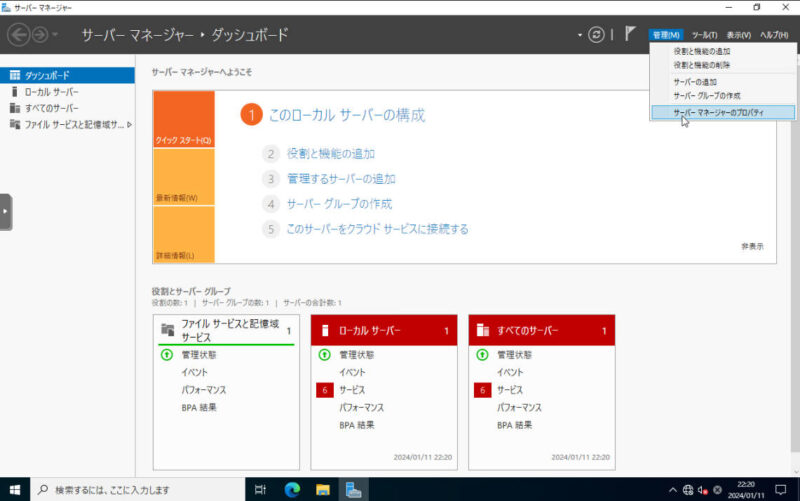Click 管理状態 green icon in ローカル サーバー tile
The height and width of the screenshot is (501, 800).
pyautogui.click(x=324, y=355)
